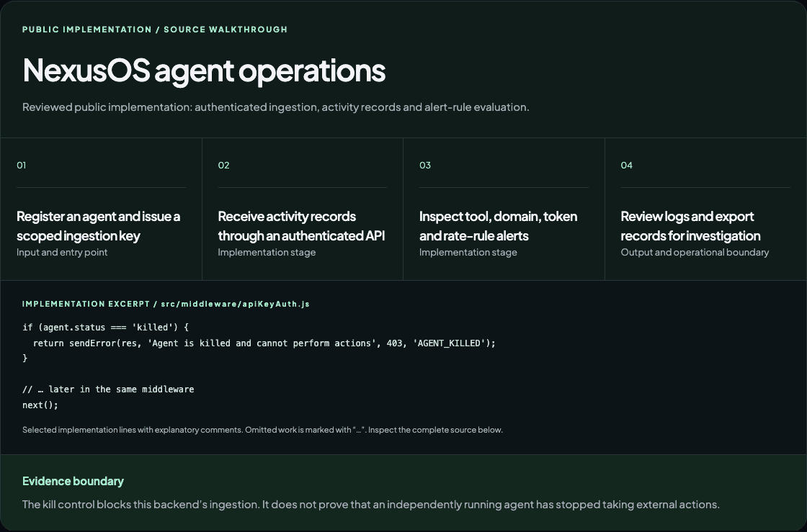Click the 'The kill control blocks this backend's ingestion' paragraph
This screenshot has width=807, height=532.
pyautogui.click(x=370, y=504)
